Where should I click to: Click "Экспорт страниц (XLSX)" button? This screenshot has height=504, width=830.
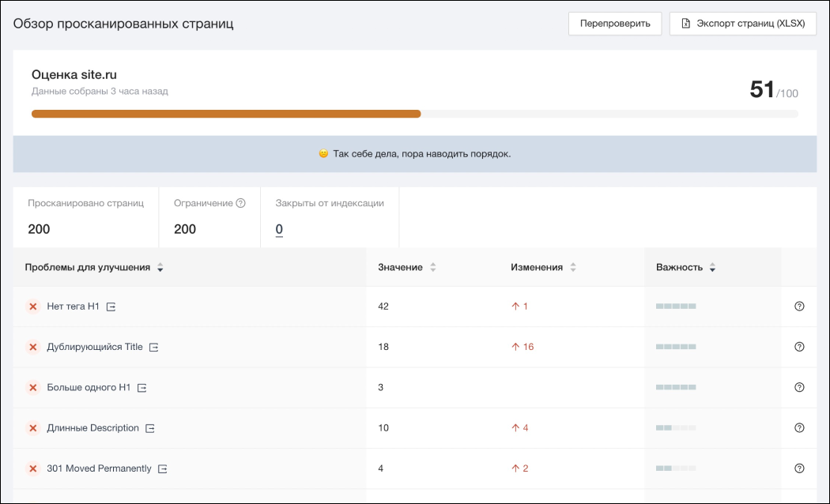[x=742, y=23]
